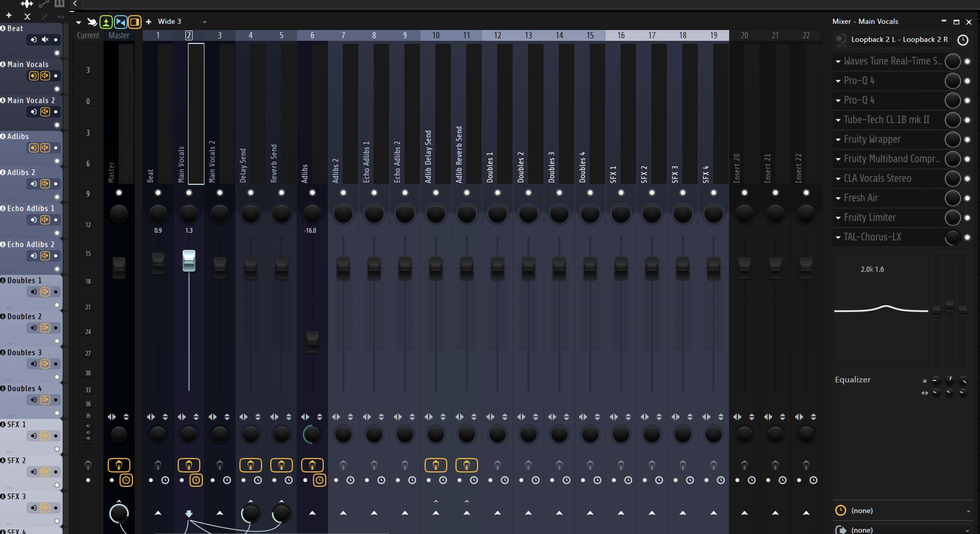
Task: Click the latency clock on Adlibs mixer track
Action: 319,480
